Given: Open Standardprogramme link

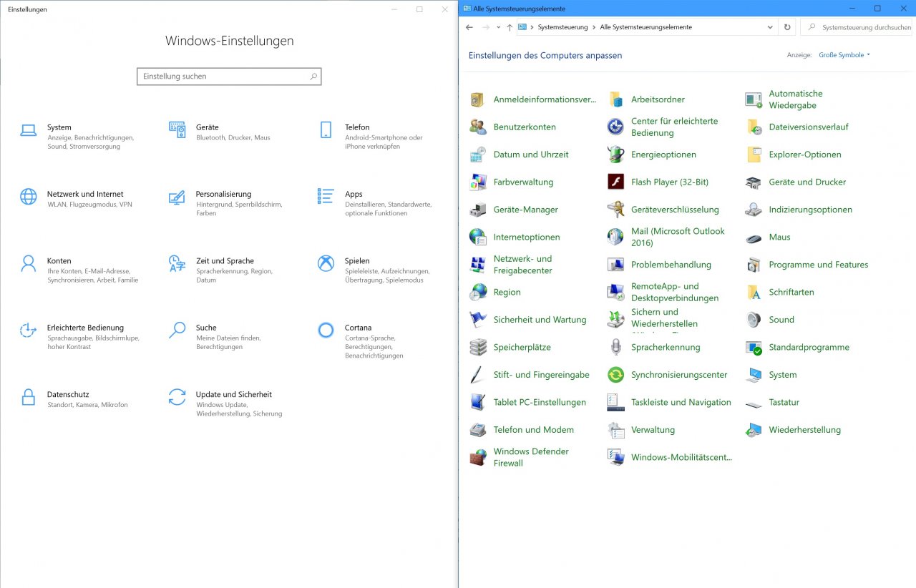Looking at the screenshot, I should point(809,347).
